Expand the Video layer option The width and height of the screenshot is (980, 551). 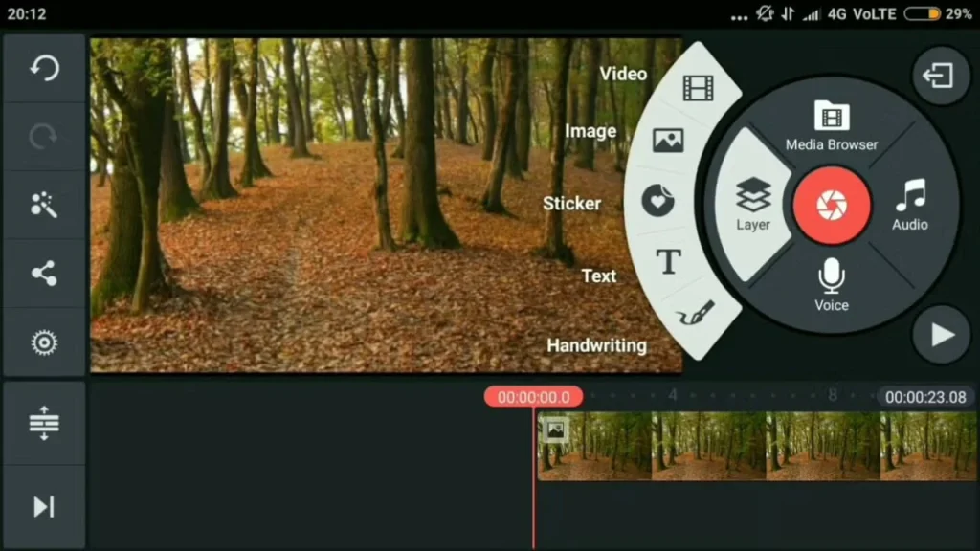pos(698,86)
